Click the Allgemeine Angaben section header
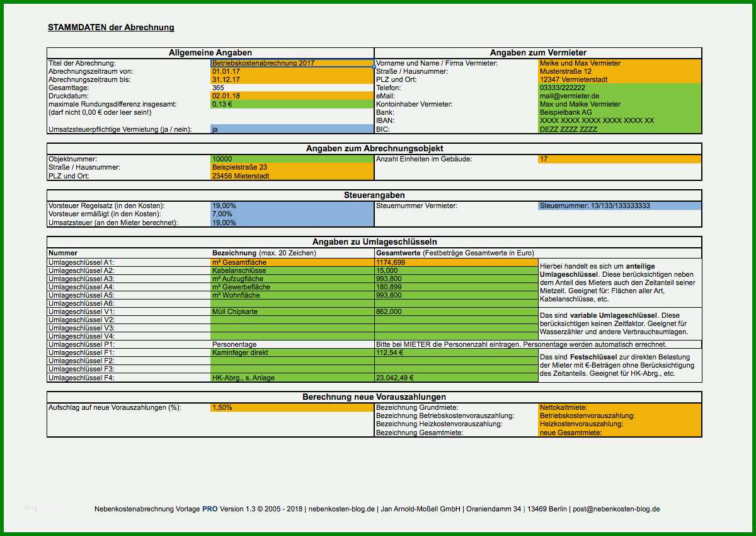This screenshot has width=756, height=536. (x=210, y=53)
